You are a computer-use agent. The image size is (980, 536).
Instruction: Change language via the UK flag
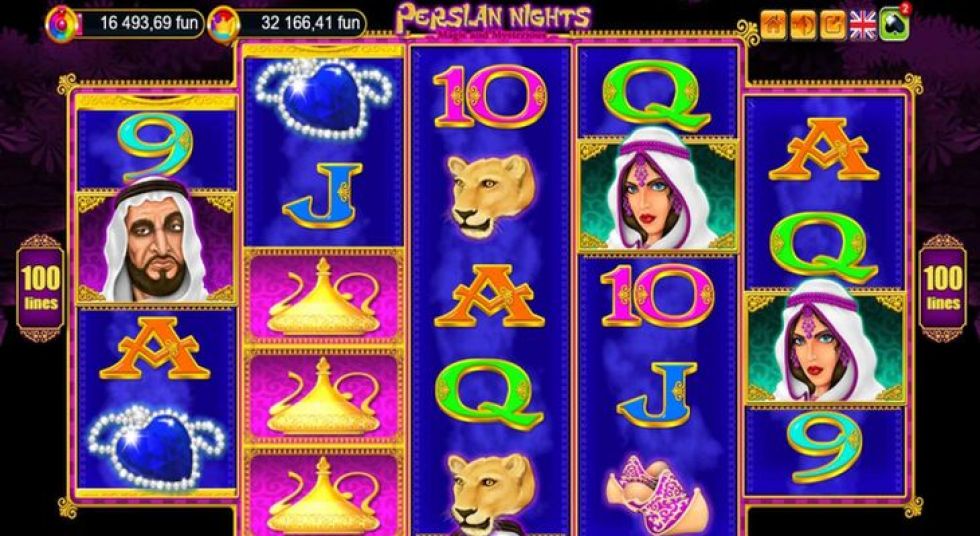point(862,26)
